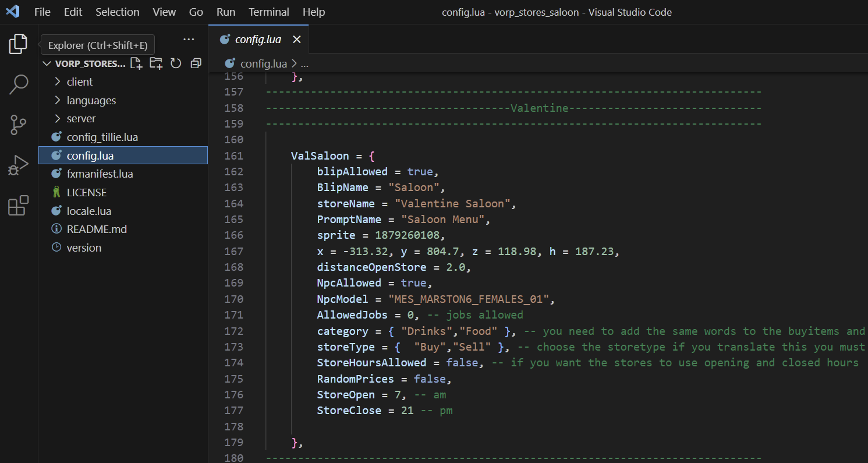Open the Help menu
Image resolution: width=868 pixels, height=463 pixels.
tap(314, 12)
